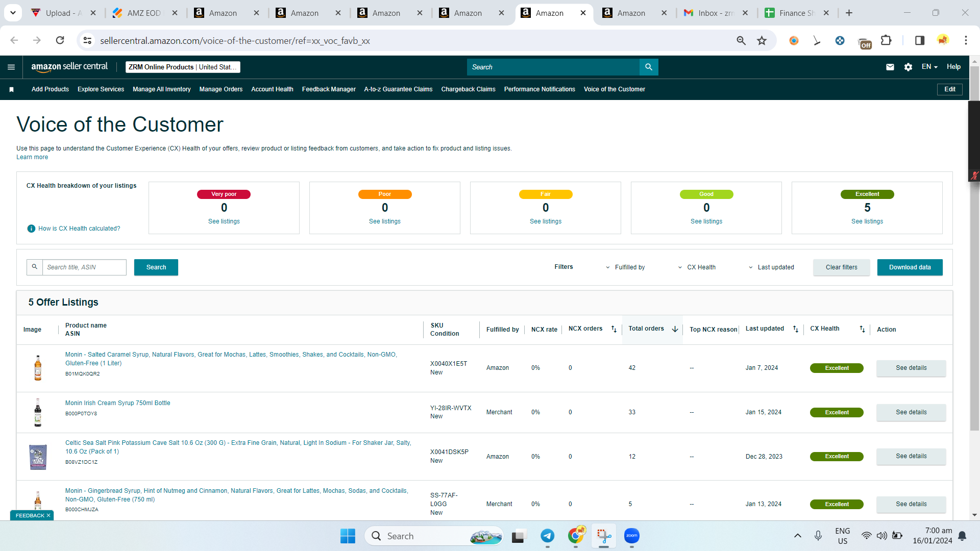Open Telegram from the taskbar
980x551 pixels.
point(548,536)
